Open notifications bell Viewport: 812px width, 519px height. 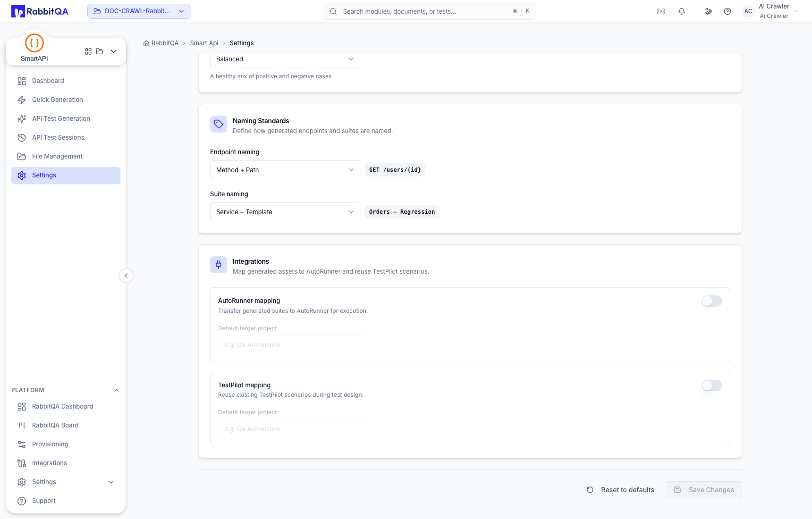click(x=682, y=11)
